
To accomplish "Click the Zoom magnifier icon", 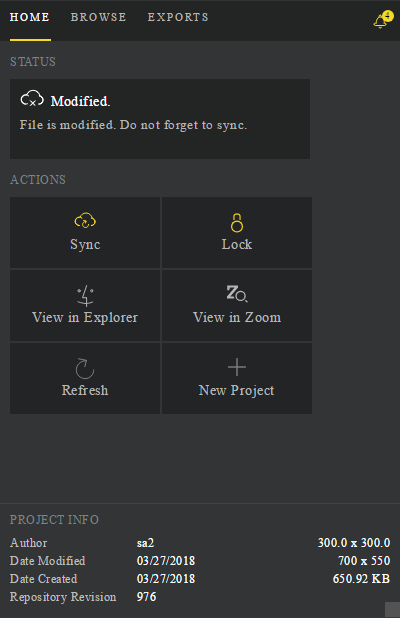I will point(236,293).
